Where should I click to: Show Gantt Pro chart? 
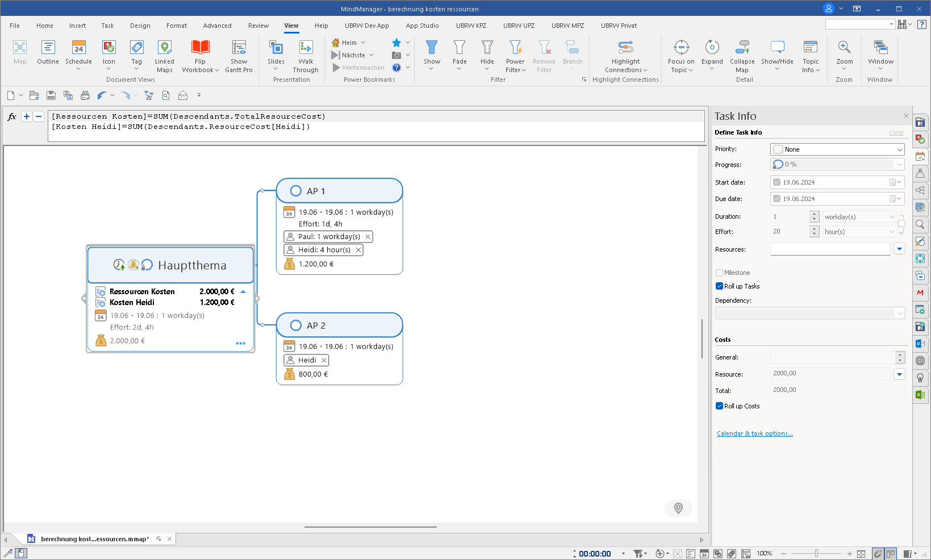239,56
